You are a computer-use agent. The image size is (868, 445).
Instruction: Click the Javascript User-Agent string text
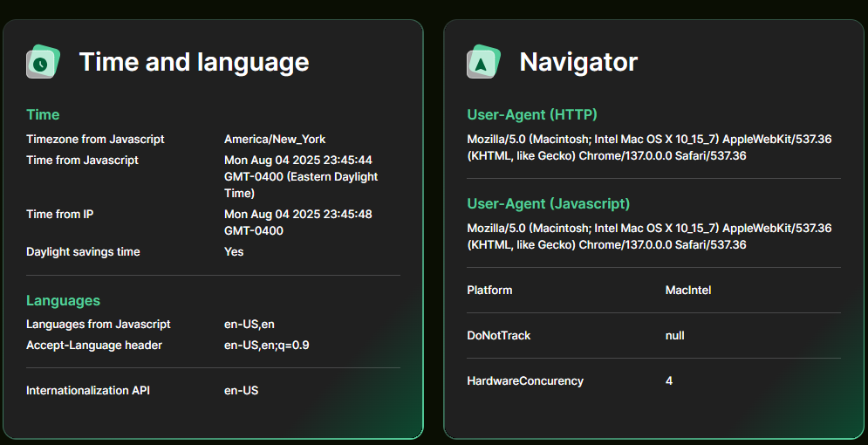coord(649,236)
